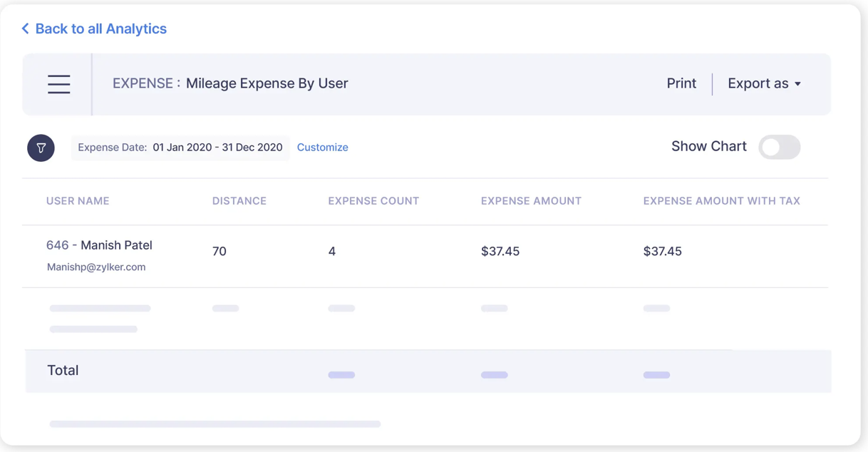Click the distance value 70
This screenshot has height=452, width=868.
pyautogui.click(x=219, y=252)
